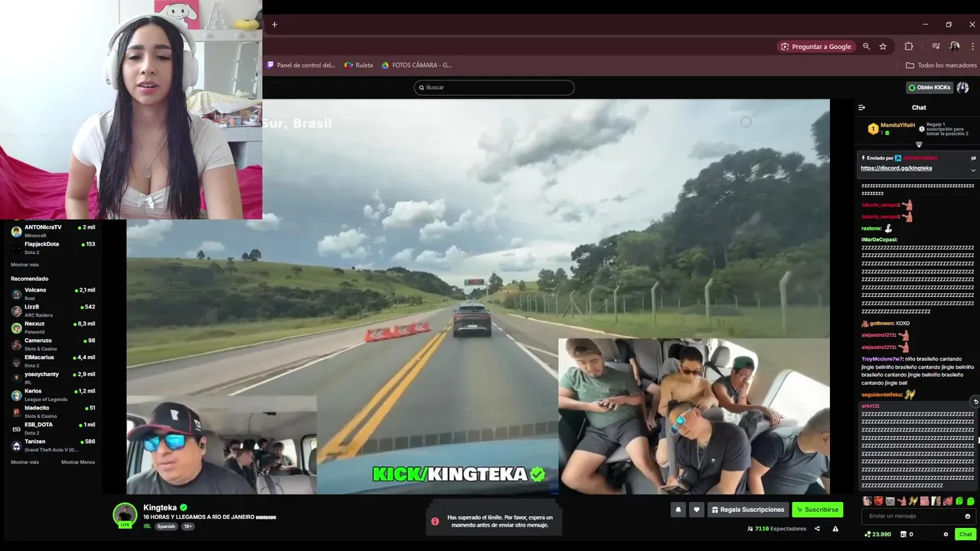
Task: Expand recommended list with lower Mostrar más
Action: point(24,462)
